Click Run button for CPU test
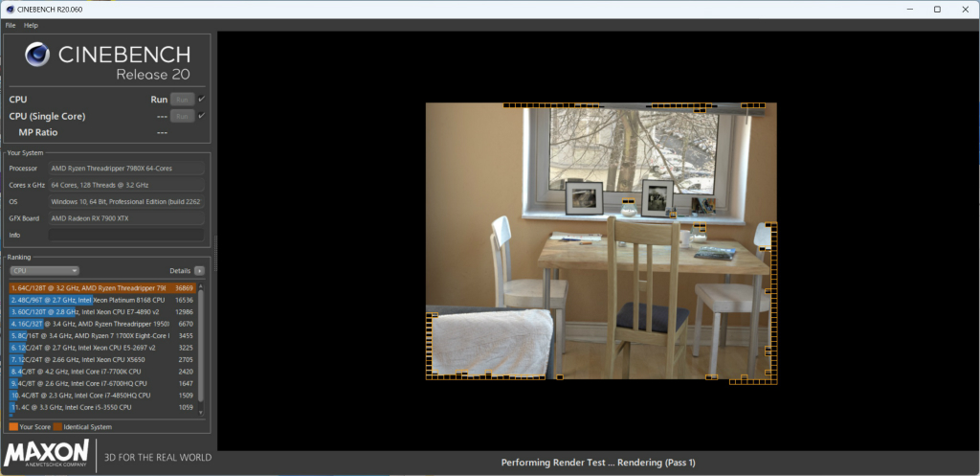The width and height of the screenshot is (980, 476). click(182, 99)
